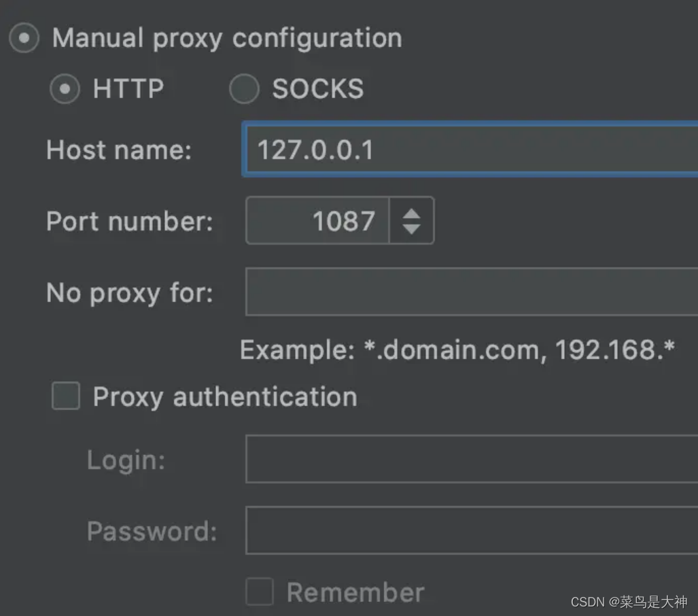The width and height of the screenshot is (698, 616).
Task: Click the Password input field
Action: pos(469,531)
